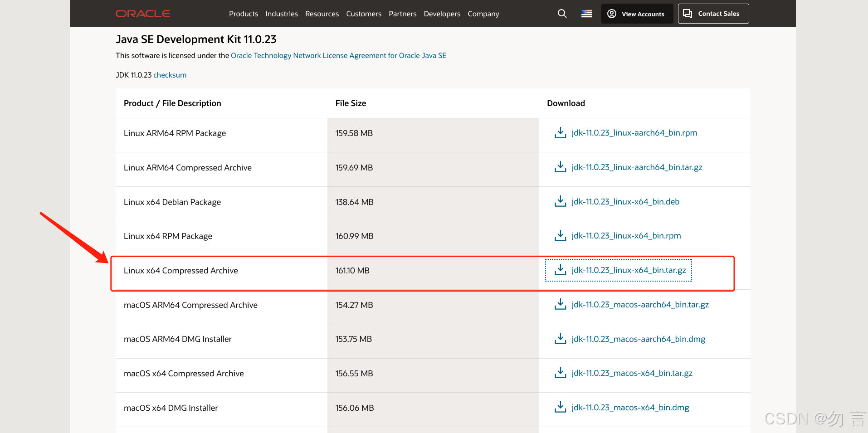Viewport: 868px width, 433px height.
Task: Click download icon for linux-aarch64_bin.rpm
Action: (x=561, y=133)
